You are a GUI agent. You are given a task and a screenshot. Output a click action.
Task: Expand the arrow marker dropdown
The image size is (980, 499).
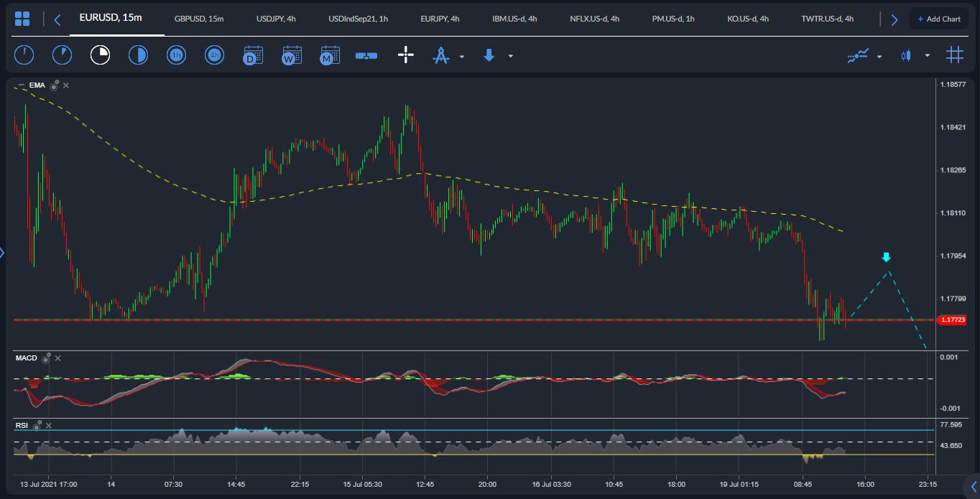pos(511,56)
